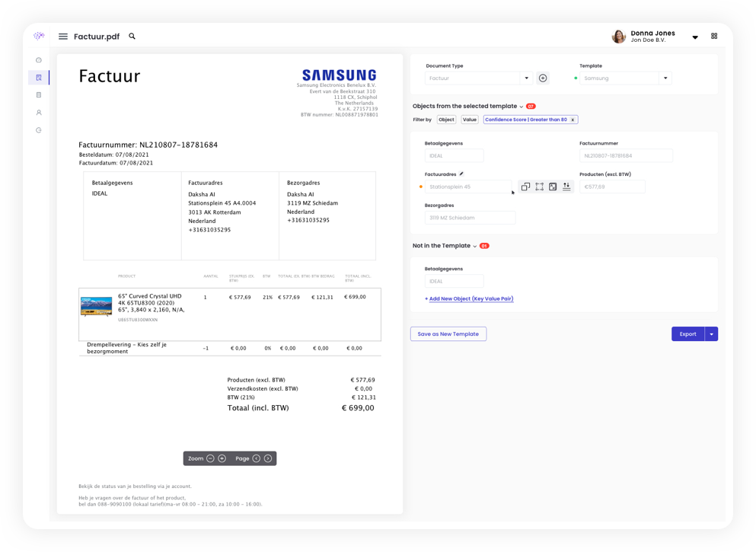The width and height of the screenshot is (756, 552).
Task: Go to next page in document viewer
Action: pos(268,458)
